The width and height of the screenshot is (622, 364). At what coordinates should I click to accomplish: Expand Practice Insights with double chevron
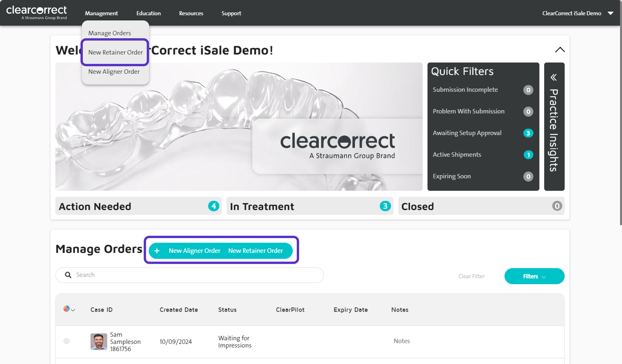[554, 77]
